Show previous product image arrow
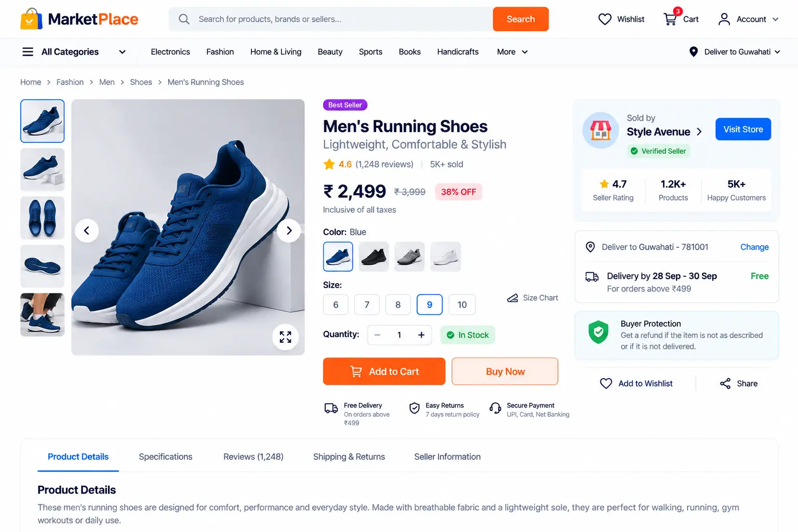The height and width of the screenshot is (532, 798). [87, 231]
